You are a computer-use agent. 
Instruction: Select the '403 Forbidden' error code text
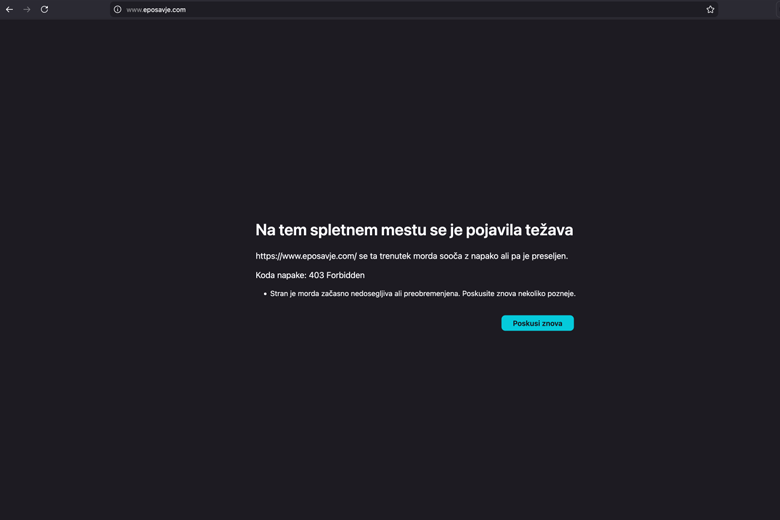337,275
